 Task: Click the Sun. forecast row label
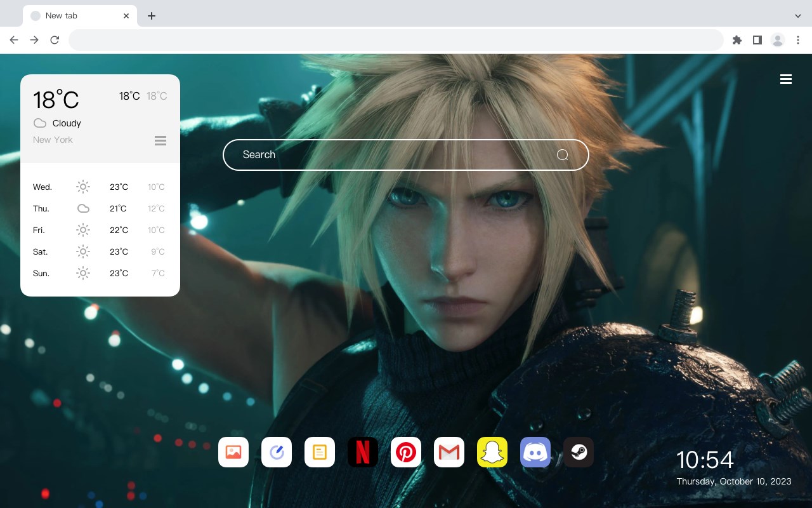coord(41,274)
